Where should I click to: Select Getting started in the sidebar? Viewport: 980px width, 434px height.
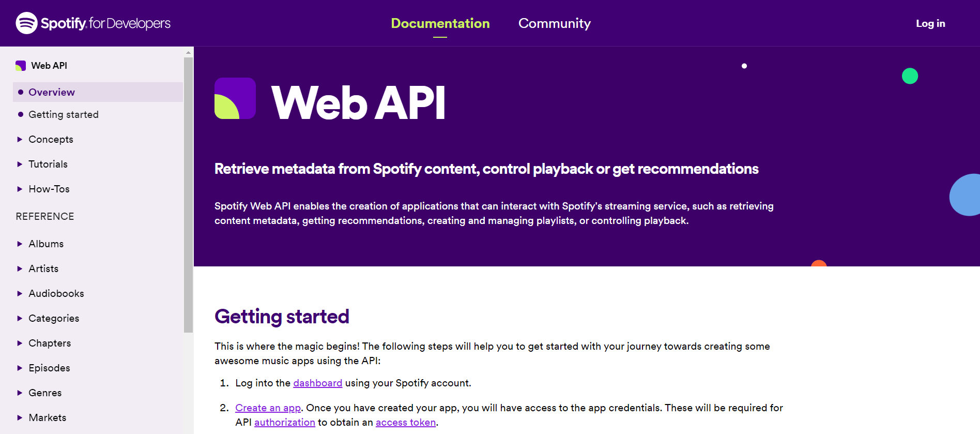(63, 114)
